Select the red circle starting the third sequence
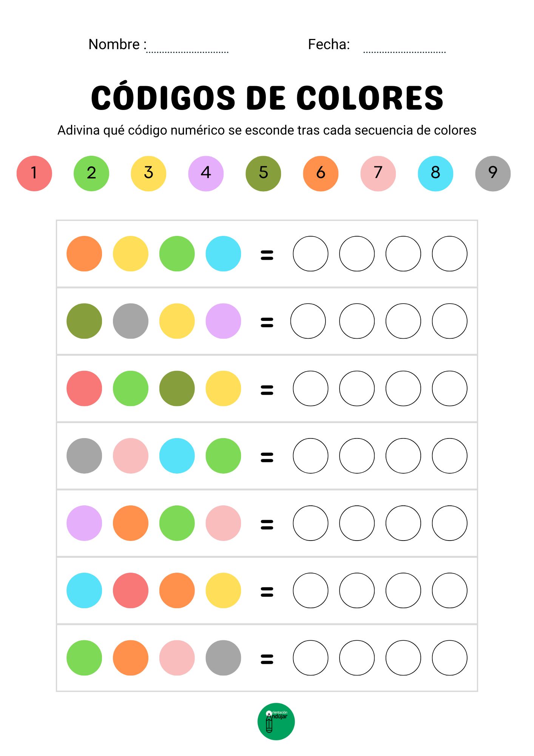This screenshot has height=756, width=534. pyautogui.click(x=84, y=388)
